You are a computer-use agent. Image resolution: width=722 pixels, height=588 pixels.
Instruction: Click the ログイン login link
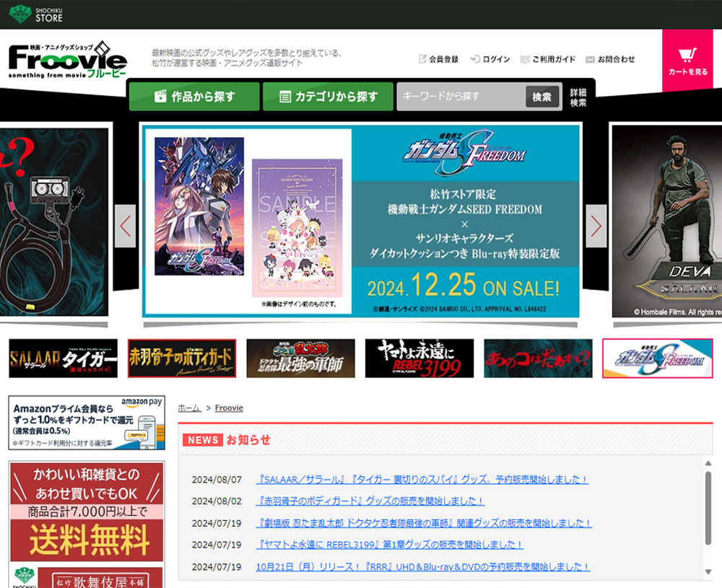pyautogui.click(x=490, y=59)
